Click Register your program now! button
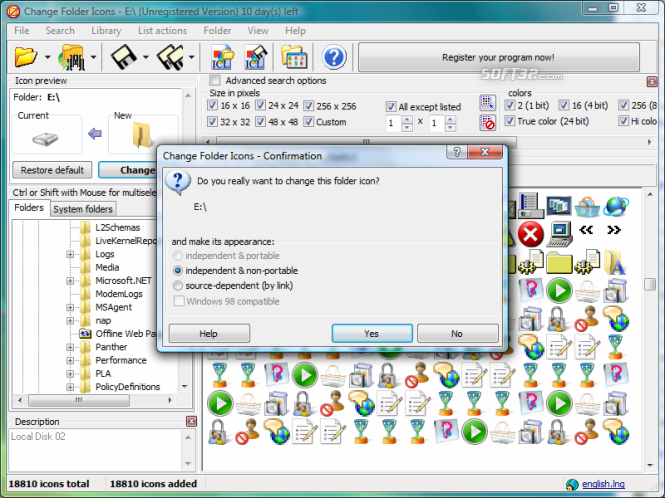Viewport: 665px width, 498px height. 498,57
